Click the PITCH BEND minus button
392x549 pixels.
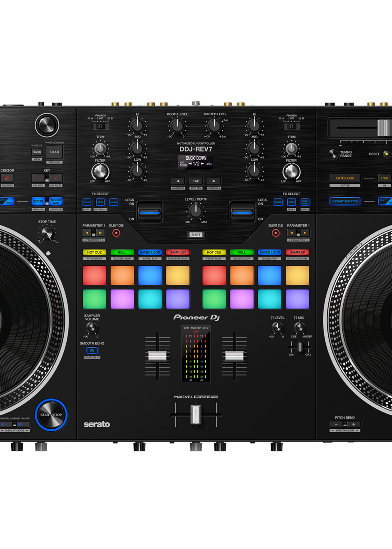pos(336,424)
